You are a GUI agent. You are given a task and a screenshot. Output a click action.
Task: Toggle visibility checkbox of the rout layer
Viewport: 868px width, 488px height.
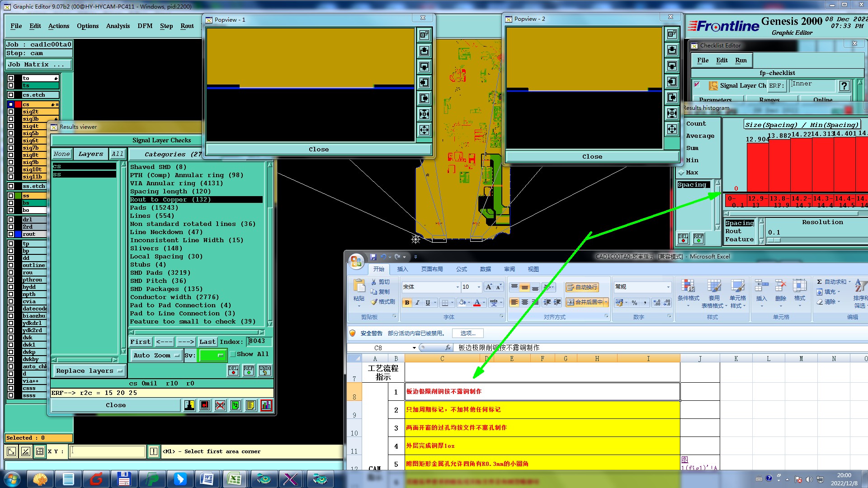click(x=11, y=234)
